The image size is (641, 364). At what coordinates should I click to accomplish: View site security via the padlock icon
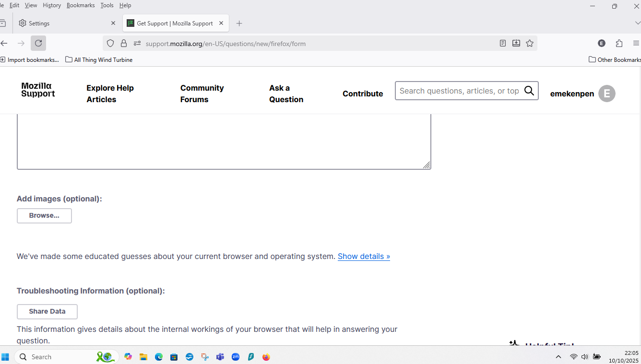click(x=124, y=44)
